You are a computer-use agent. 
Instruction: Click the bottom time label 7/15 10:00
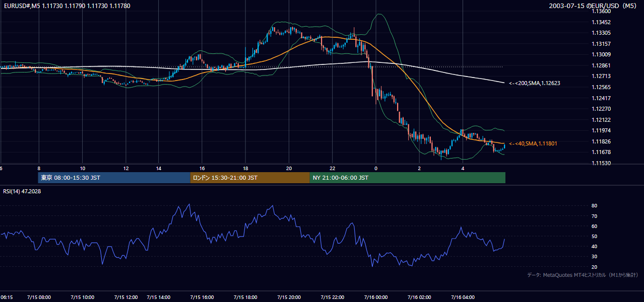82,297
